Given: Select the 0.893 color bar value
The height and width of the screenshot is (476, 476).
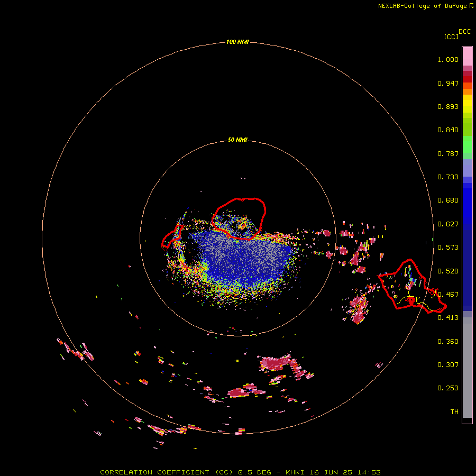Looking at the screenshot, I should click(x=448, y=106).
